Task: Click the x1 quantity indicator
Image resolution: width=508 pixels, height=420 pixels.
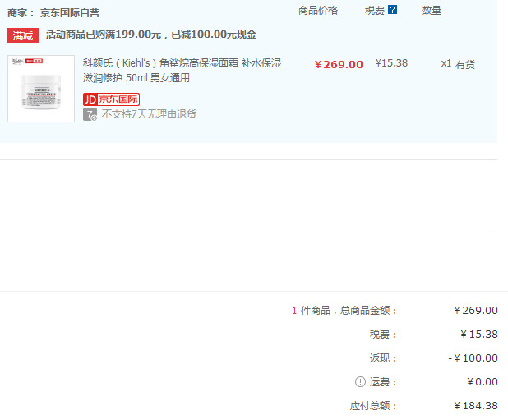Action: point(446,63)
